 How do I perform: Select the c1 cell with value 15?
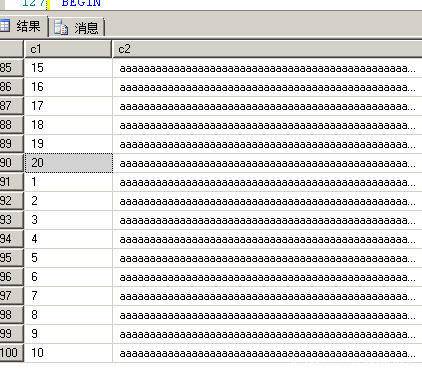pos(69,68)
